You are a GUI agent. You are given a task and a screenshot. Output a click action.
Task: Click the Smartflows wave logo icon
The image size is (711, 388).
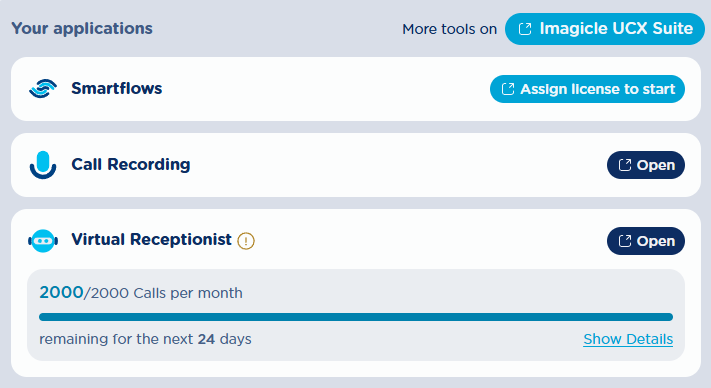(43, 88)
